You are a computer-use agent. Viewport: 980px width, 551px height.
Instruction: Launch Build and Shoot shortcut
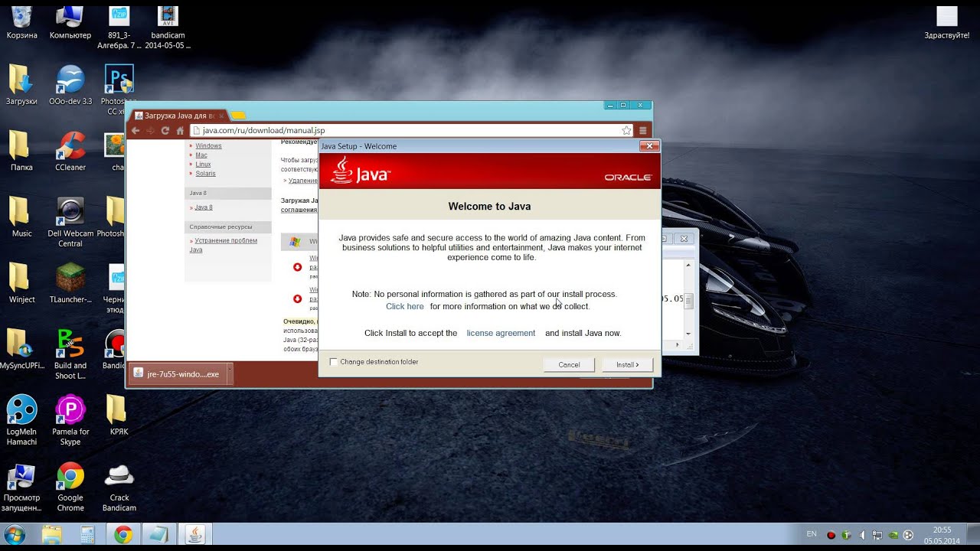pyautogui.click(x=70, y=354)
